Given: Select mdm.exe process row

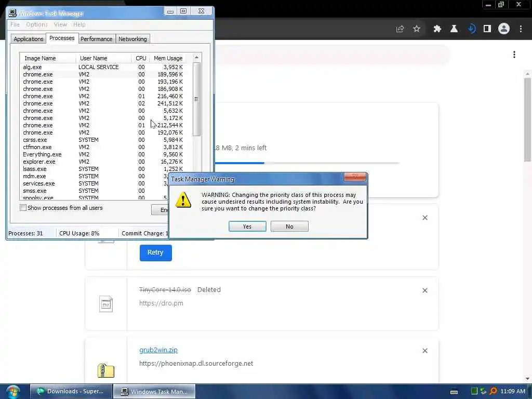Looking at the screenshot, I should tap(95, 176).
